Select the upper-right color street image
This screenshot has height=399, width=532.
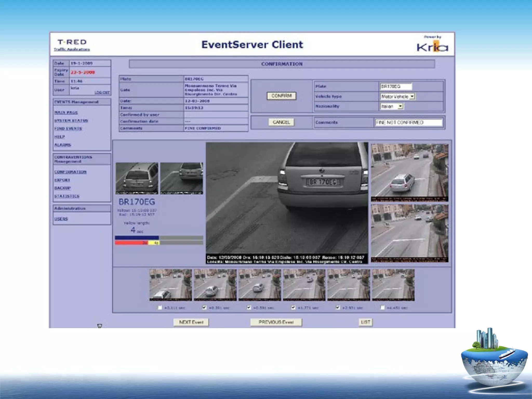coord(409,172)
